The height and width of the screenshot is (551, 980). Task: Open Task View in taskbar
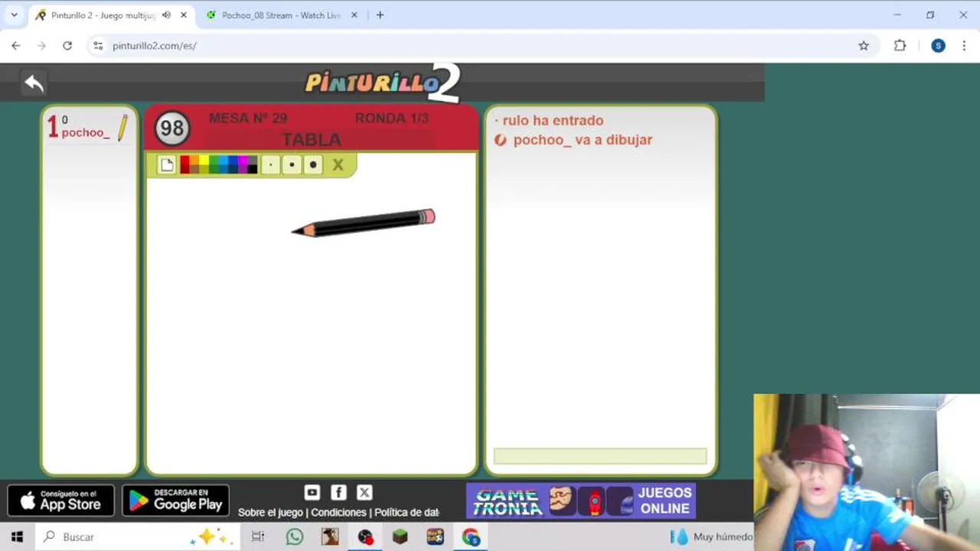coord(258,537)
